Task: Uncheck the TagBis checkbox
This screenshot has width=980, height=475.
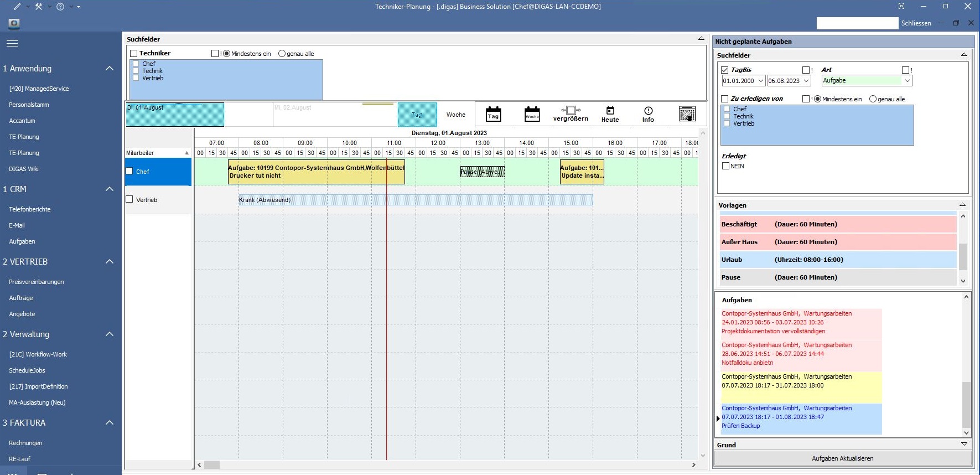Action: (x=725, y=70)
